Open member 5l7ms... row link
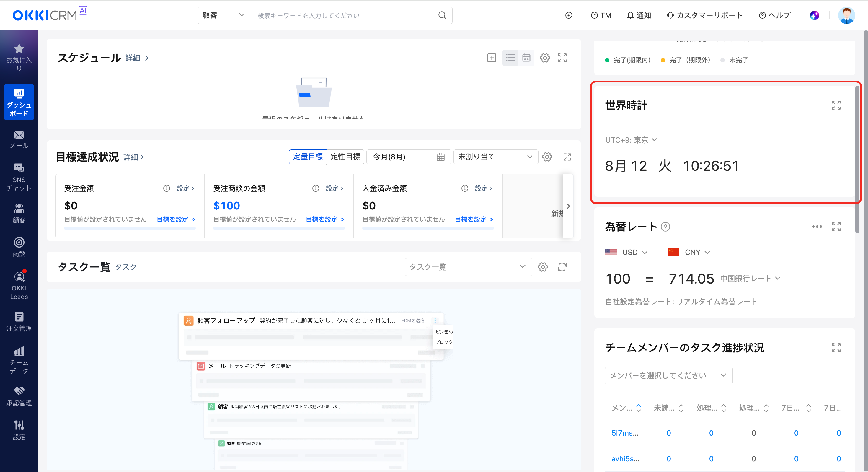The height and width of the screenshot is (472, 868). click(625, 433)
